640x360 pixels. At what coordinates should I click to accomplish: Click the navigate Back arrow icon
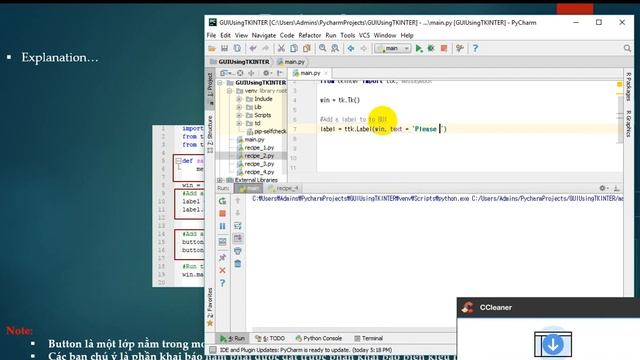click(x=351, y=49)
